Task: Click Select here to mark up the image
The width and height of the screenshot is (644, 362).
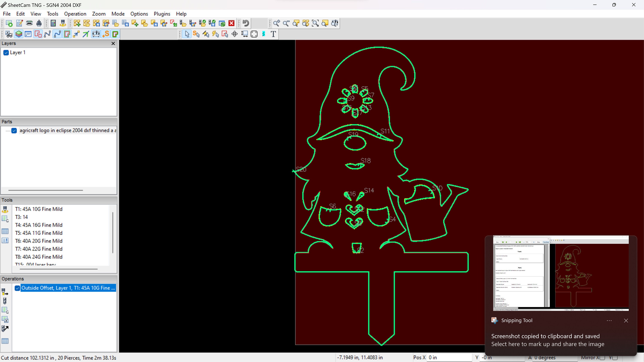Action: (x=547, y=344)
